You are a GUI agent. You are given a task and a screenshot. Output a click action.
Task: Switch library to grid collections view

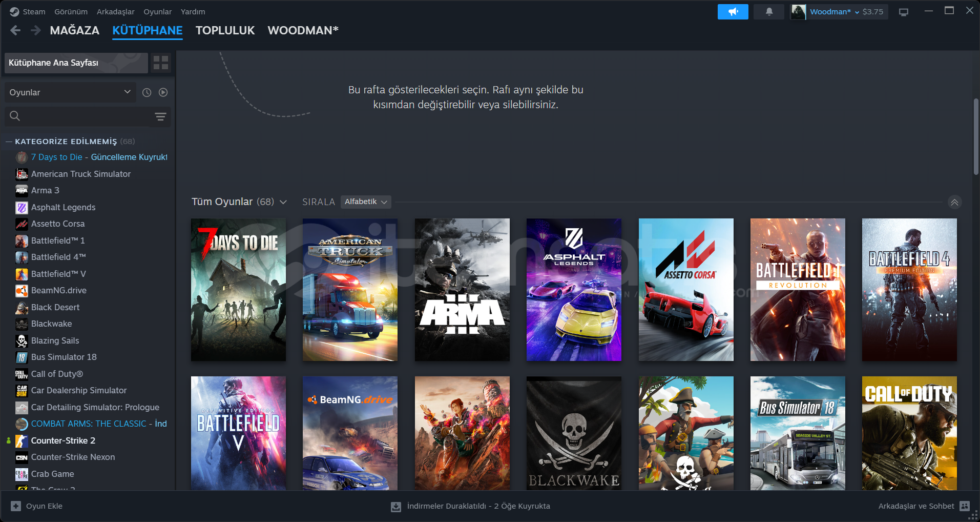point(161,63)
